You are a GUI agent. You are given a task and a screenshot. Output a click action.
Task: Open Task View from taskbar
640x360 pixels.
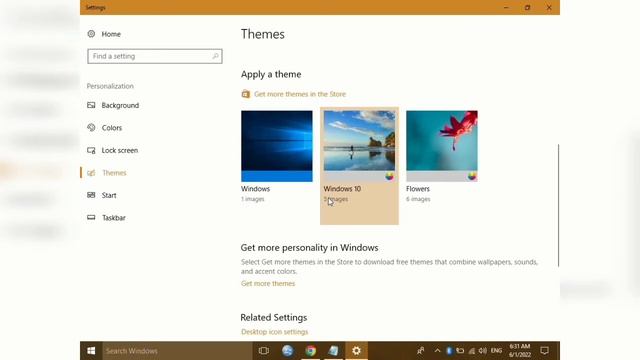264,351
